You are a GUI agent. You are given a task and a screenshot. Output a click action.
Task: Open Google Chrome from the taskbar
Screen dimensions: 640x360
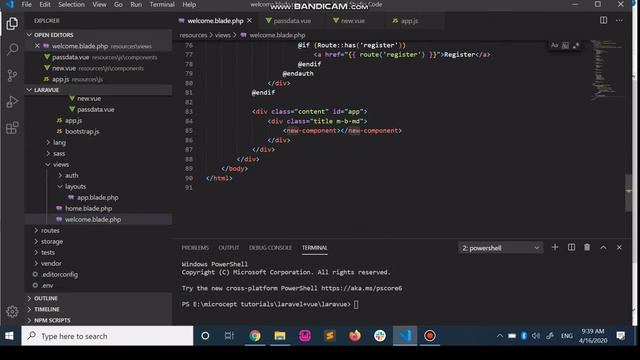(x=255, y=336)
